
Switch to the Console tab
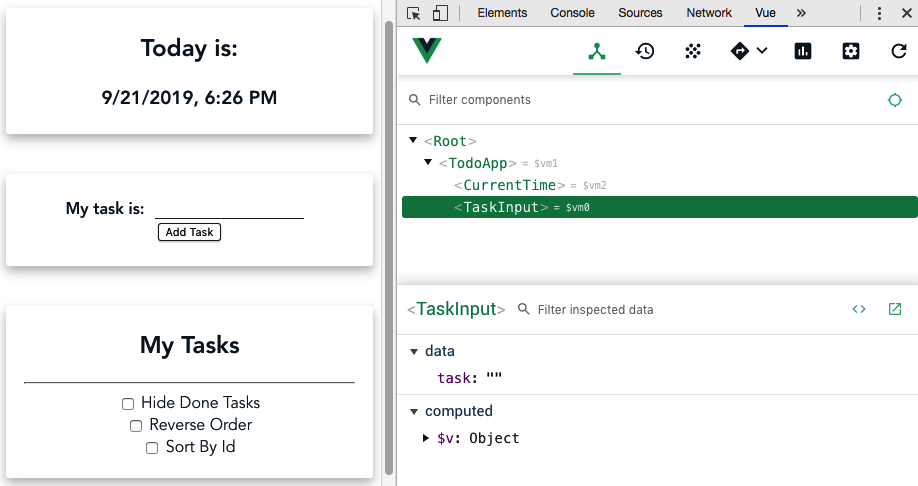click(572, 13)
